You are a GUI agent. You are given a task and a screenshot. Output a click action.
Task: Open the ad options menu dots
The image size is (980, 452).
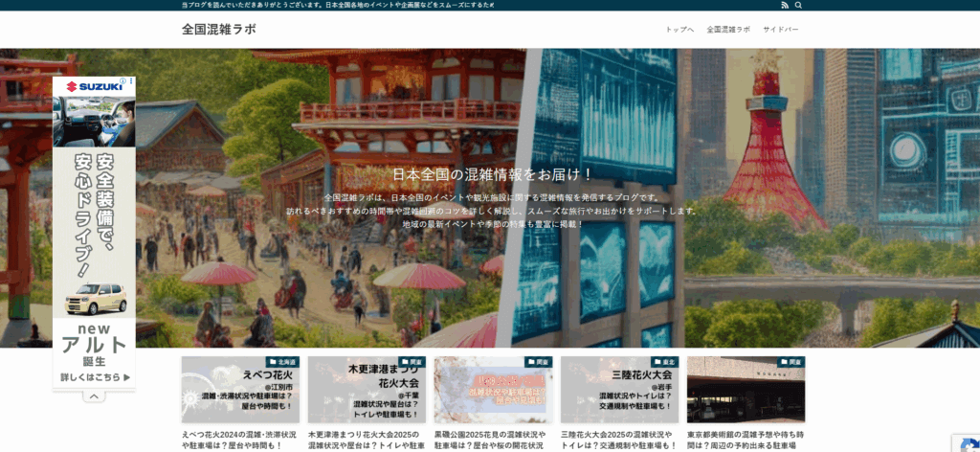(x=132, y=81)
